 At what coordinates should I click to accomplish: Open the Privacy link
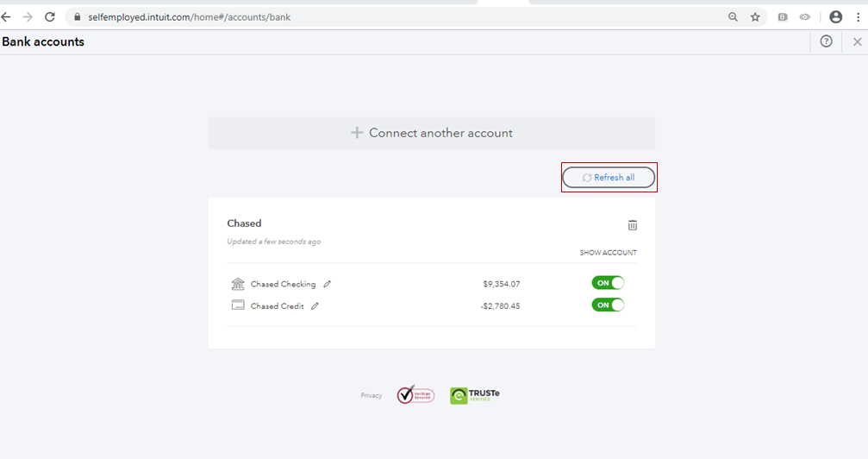(x=371, y=395)
